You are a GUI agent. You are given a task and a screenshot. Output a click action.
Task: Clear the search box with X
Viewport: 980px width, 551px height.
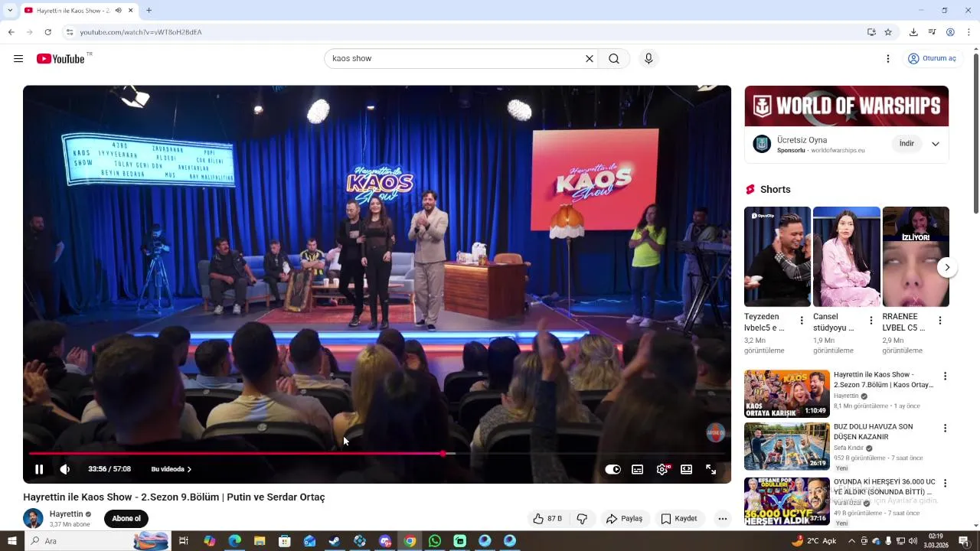click(x=590, y=59)
